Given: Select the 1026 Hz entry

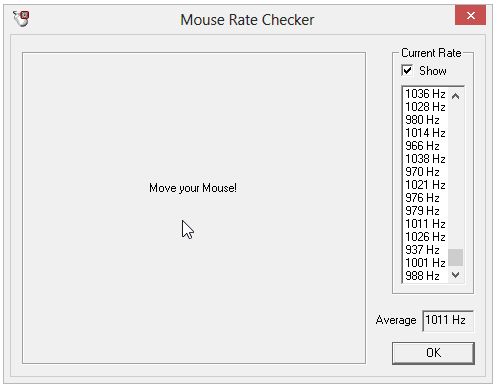Looking at the screenshot, I should [425, 237].
